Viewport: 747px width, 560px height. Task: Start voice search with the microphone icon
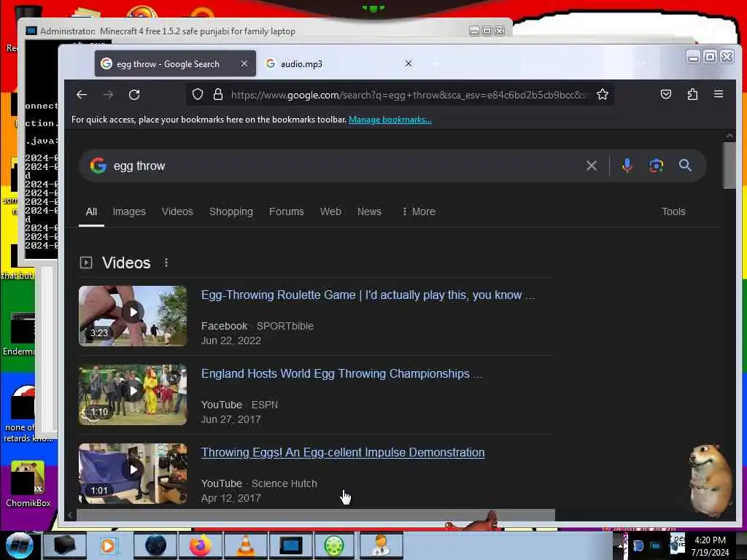(x=627, y=166)
